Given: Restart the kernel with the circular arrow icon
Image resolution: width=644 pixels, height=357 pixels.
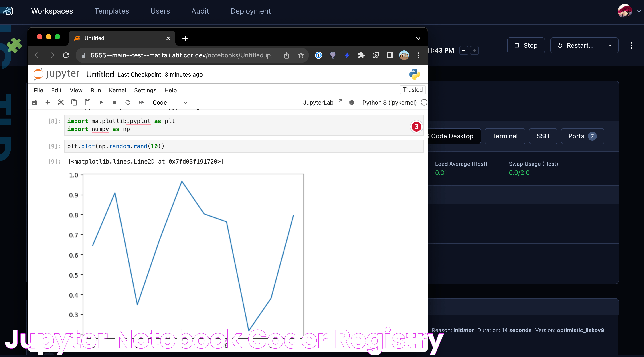Looking at the screenshot, I should point(128,103).
